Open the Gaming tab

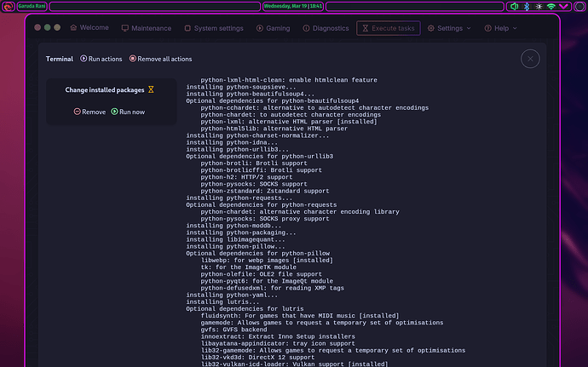coord(273,28)
